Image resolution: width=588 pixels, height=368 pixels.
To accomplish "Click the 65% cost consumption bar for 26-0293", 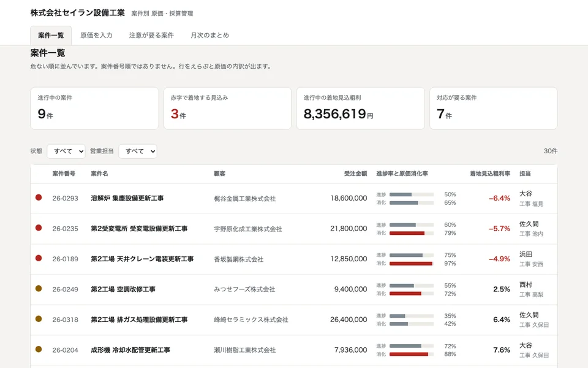I will pyautogui.click(x=412, y=203).
